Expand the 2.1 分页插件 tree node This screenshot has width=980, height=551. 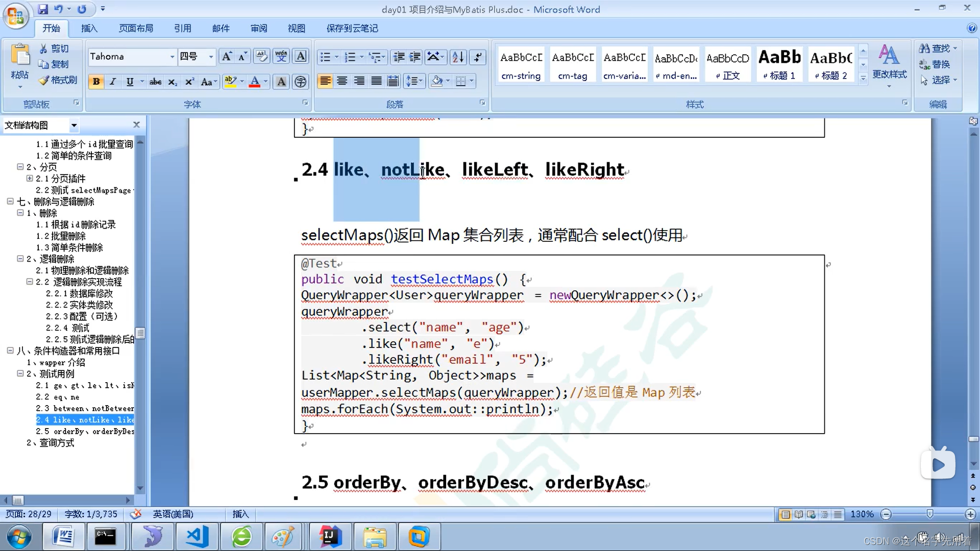coord(30,179)
